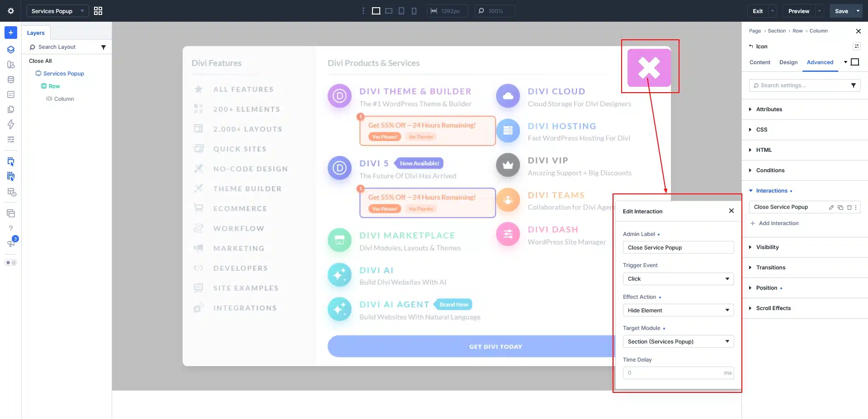This screenshot has width=868, height=419.
Task: Click Add Interaction link
Action: coord(774,223)
